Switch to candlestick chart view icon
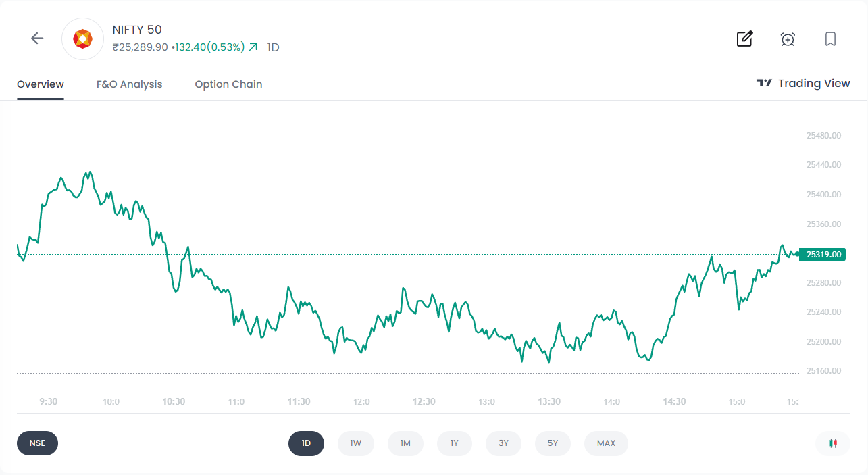Screen dimensions: 868x475 (x=832, y=443)
